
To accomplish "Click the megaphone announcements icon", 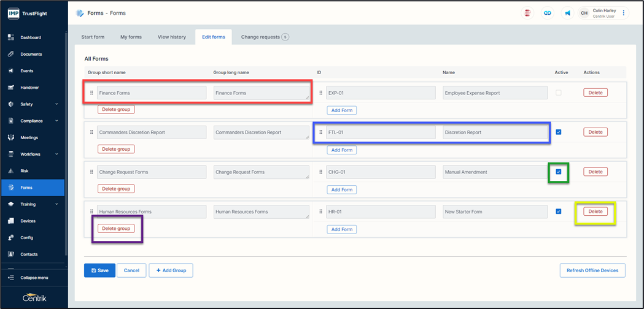I will [567, 13].
